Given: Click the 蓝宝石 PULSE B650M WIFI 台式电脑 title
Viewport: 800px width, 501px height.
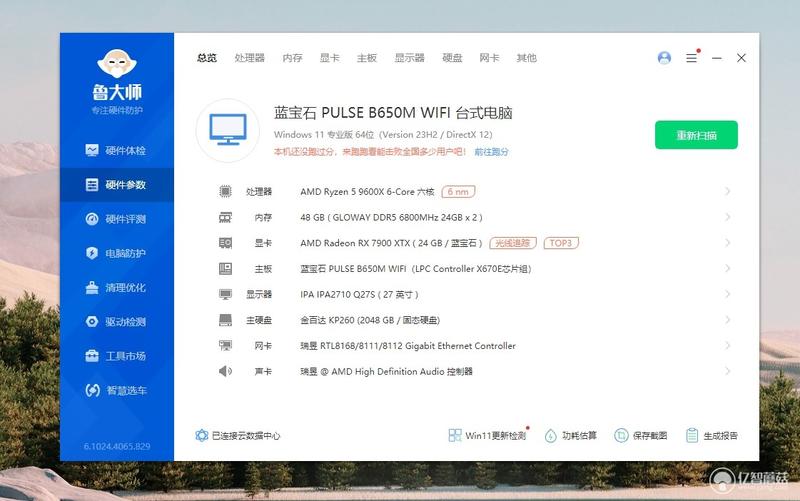Looking at the screenshot, I should 393,113.
